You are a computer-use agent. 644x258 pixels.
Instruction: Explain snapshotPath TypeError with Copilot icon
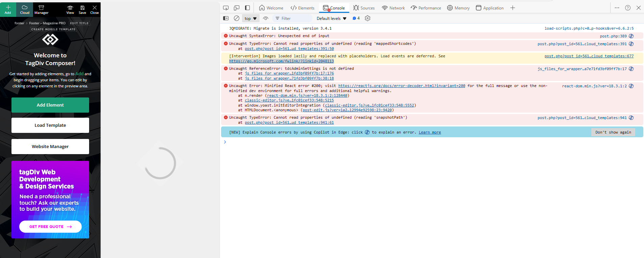coord(631,118)
